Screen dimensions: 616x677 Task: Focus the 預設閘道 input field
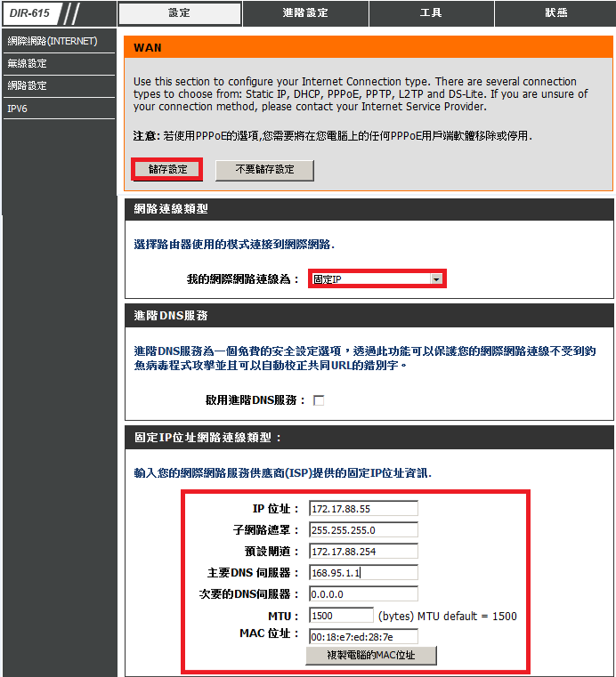[363, 552]
